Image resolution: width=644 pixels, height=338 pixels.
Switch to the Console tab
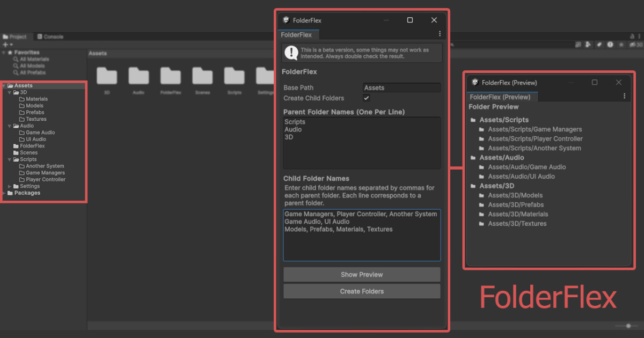click(50, 36)
